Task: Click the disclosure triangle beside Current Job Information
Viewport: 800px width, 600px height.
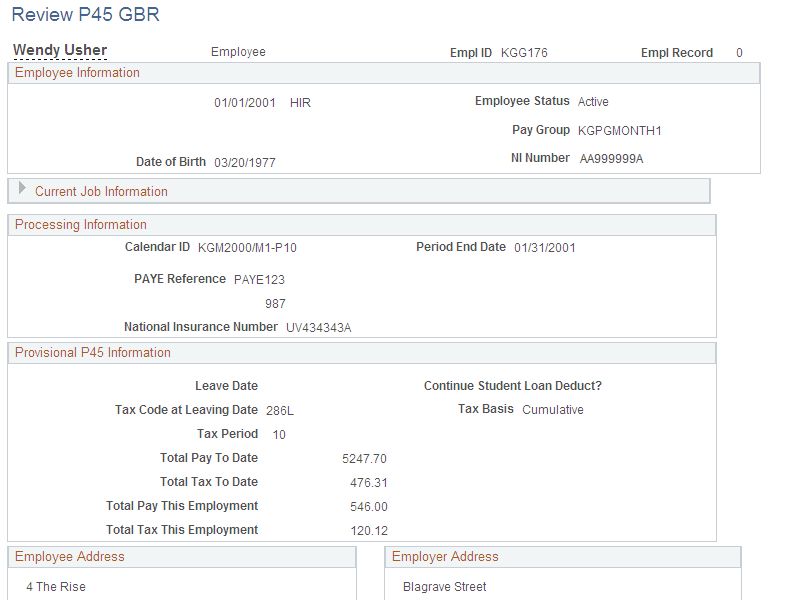Action: [x=21, y=191]
